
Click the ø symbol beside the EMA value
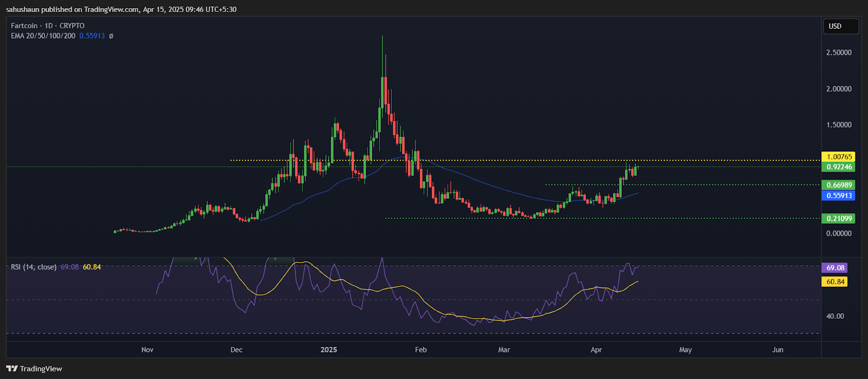(x=111, y=36)
